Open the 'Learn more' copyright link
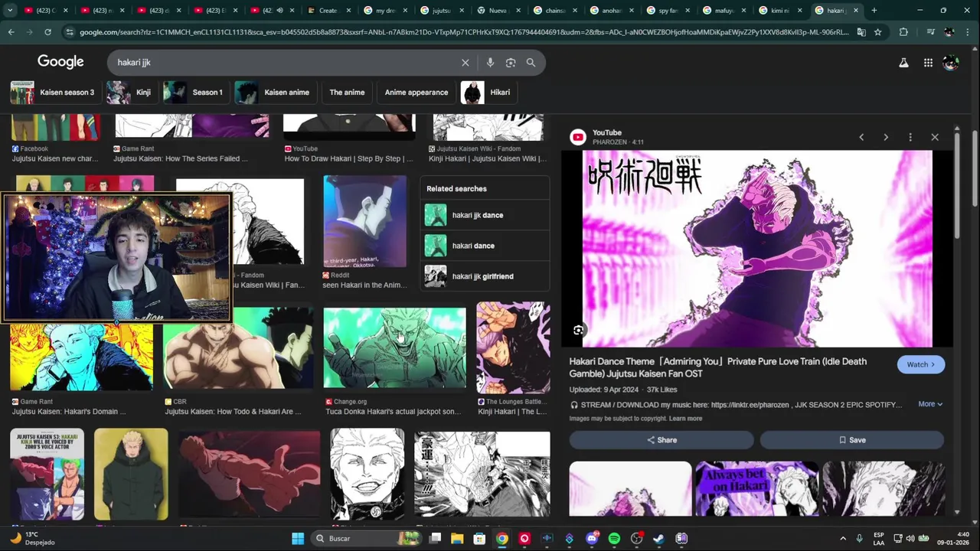 tap(685, 419)
